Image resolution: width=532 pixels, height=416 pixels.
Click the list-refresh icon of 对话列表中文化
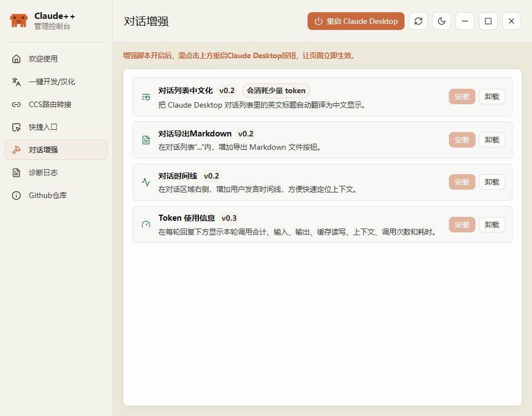[146, 97]
